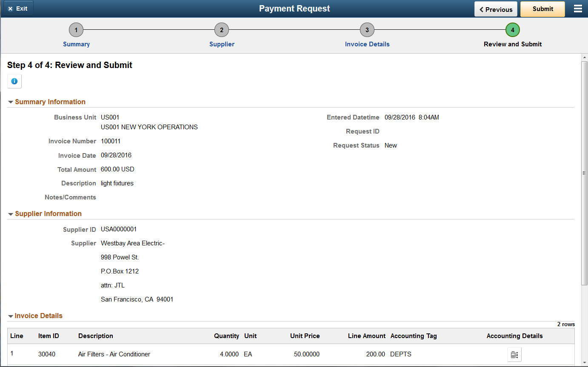Image resolution: width=588 pixels, height=367 pixels.
Task: Exit the Payment Request page
Action: pyautogui.click(x=17, y=9)
